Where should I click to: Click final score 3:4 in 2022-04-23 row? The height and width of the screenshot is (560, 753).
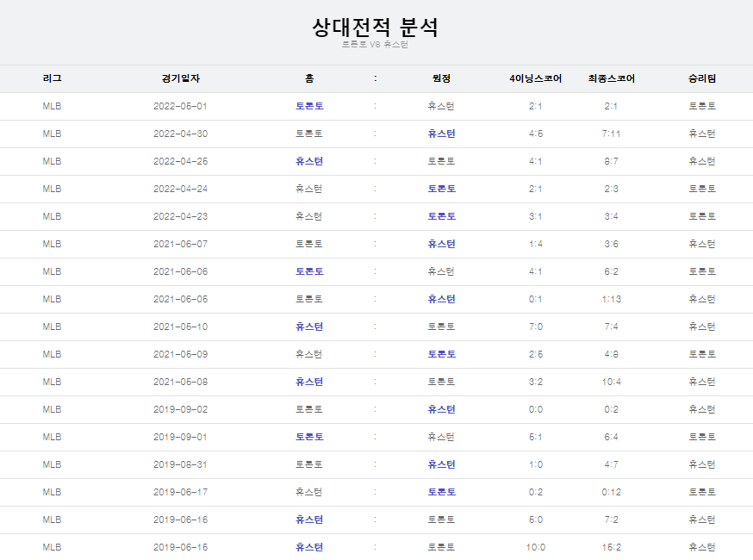[612, 216]
